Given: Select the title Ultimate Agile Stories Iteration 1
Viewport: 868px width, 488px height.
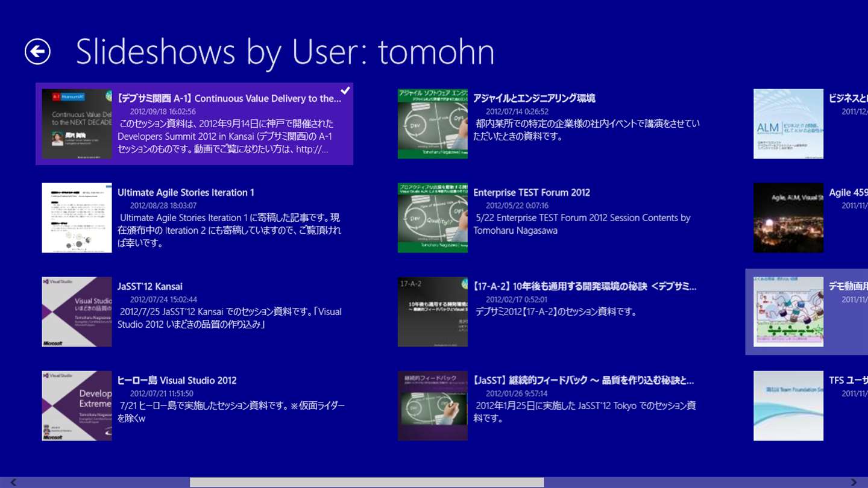Looking at the screenshot, I should tap(186, 193).
